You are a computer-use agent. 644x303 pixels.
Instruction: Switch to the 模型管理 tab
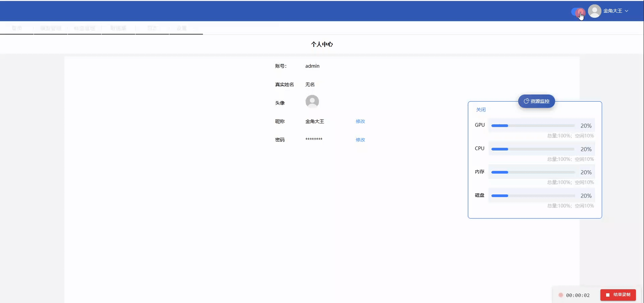coord(50,28)
